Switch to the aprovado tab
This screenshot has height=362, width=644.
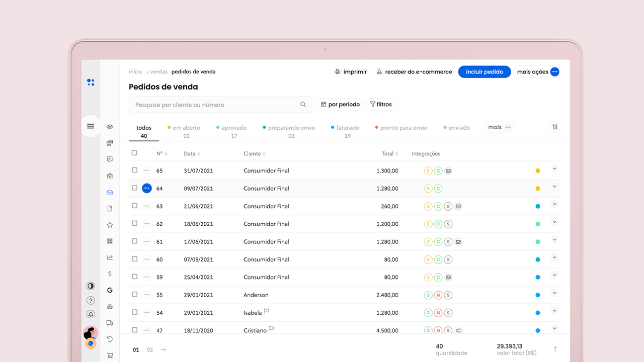pos(232,132)
